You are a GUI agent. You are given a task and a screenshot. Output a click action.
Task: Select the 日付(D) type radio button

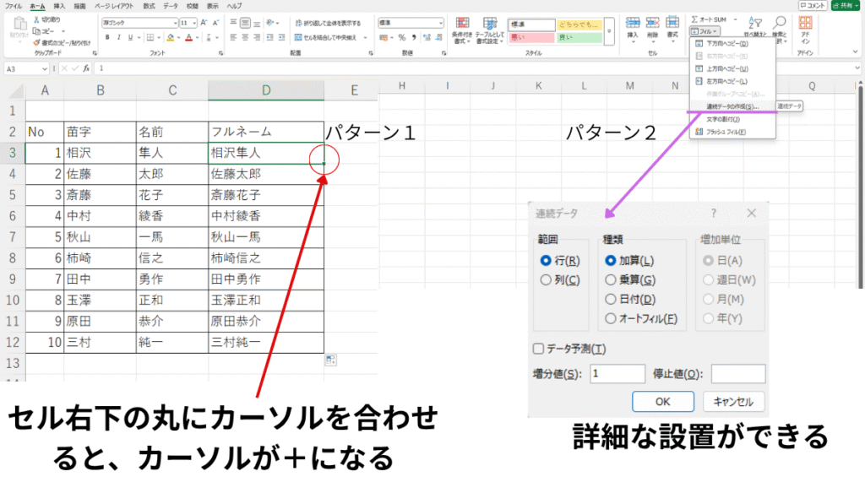coord(611,299)
